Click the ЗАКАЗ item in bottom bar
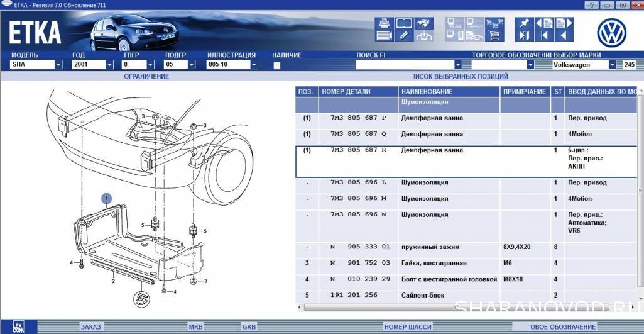 pos(90,327)
